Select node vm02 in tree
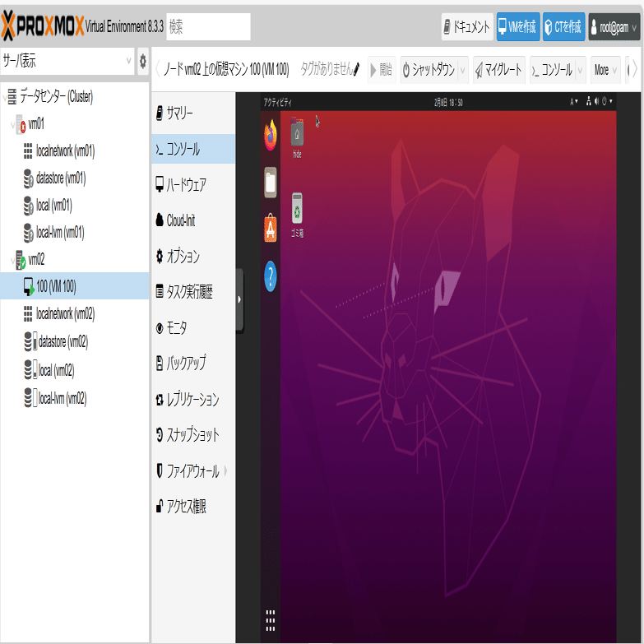Image resolution: width=644 pixels, height=644 pixels. tap(36, 260)
